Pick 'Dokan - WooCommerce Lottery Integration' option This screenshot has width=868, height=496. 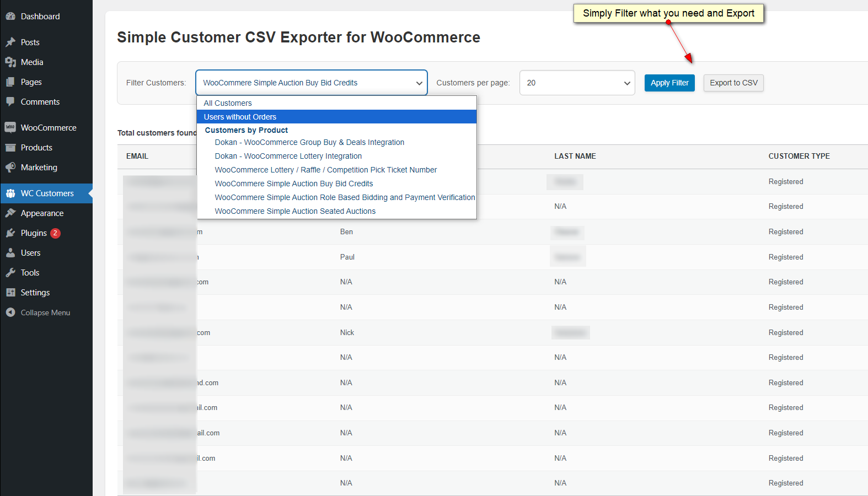pyautogui.click(x=288, y=156)
